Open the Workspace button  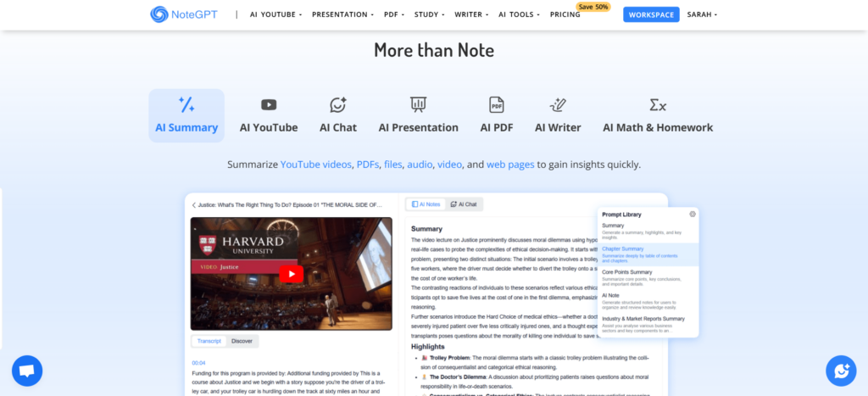tap(651, 14)
